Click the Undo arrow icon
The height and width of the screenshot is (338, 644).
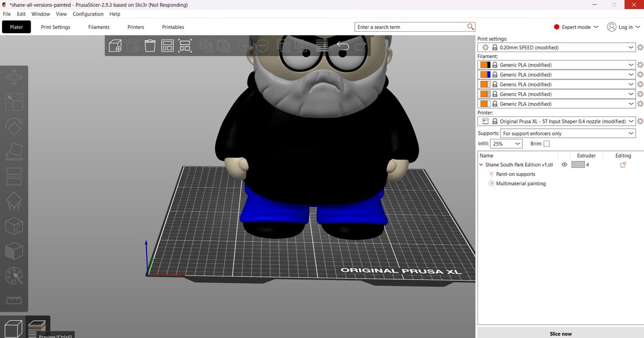342,46
